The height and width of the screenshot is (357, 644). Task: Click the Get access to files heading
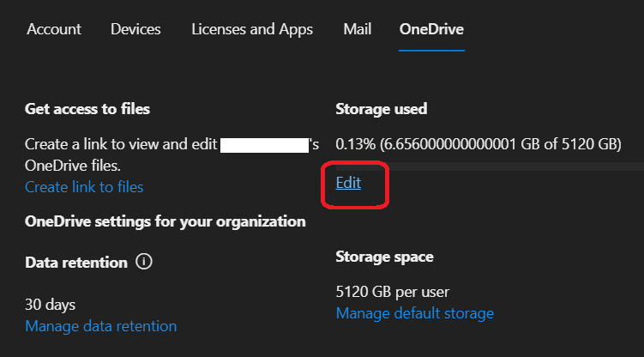tap(87, 109)
